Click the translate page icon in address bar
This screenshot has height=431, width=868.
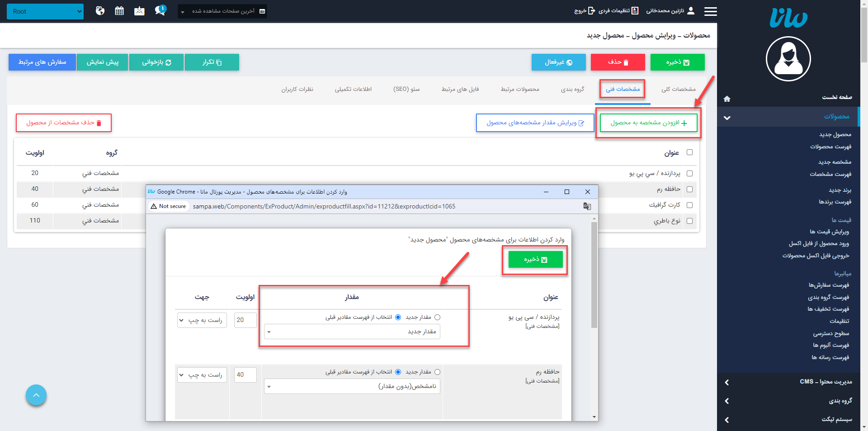tap(587, 206)
